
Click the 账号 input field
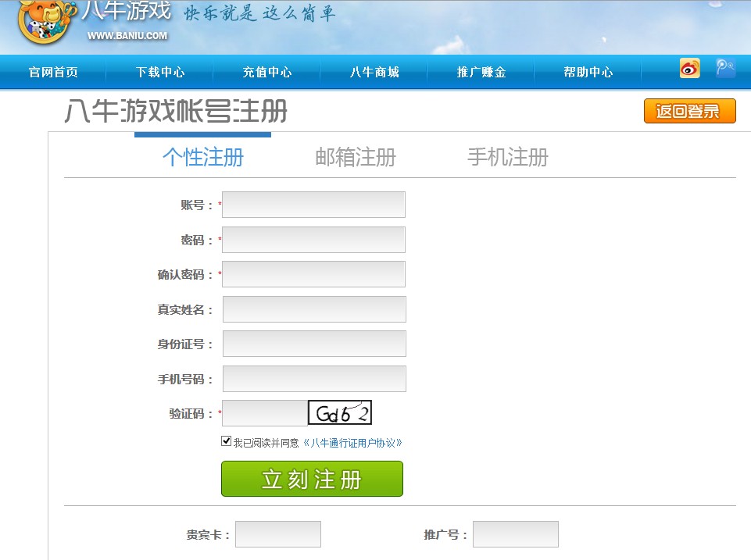(313, 205)
